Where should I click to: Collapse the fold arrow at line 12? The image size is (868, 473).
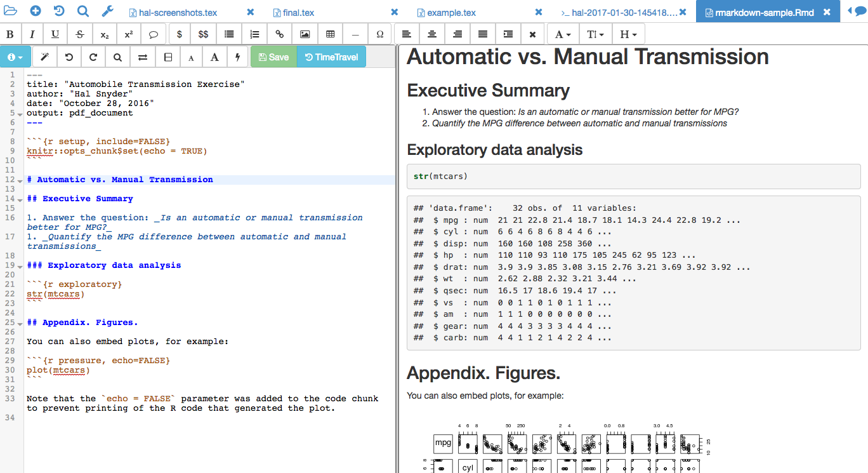[20, 180]
